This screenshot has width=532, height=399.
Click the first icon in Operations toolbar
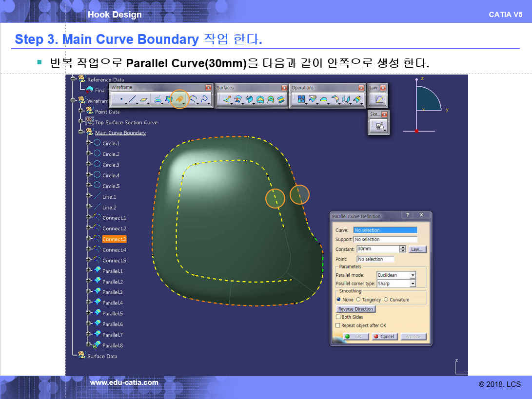[301, 99]
